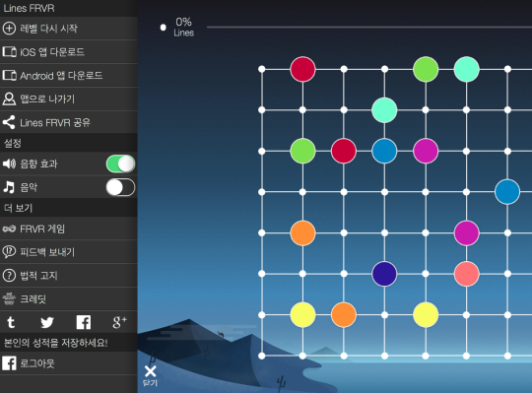Select the exit to map item
This screenshot has width=532, height=393.
click(69, 99)
